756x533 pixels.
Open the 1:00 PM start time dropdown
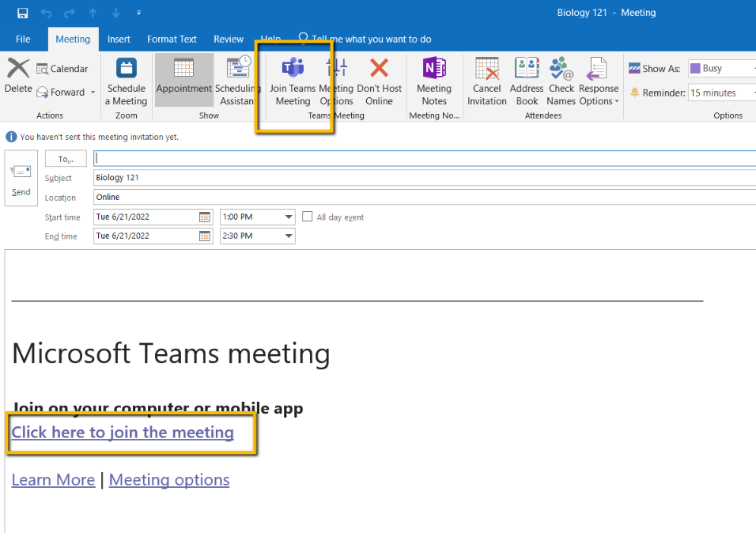tap(289, 217)
